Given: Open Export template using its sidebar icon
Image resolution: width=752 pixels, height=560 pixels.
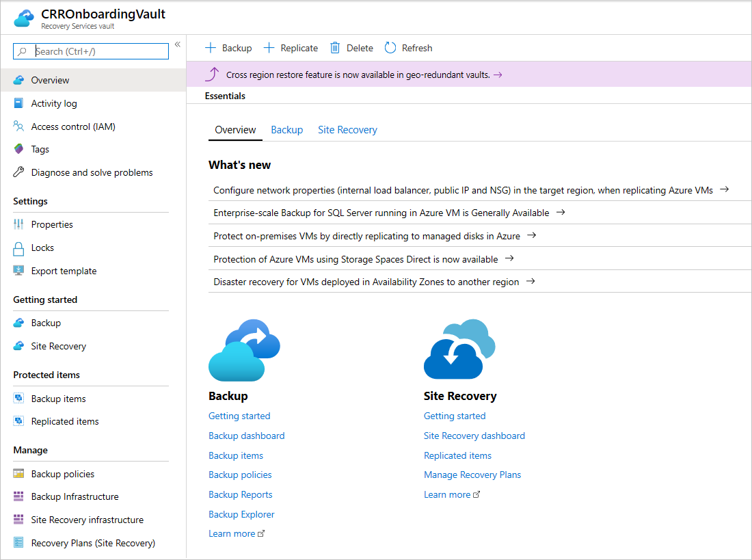Looking at the screenshot, I should point(18,271).
